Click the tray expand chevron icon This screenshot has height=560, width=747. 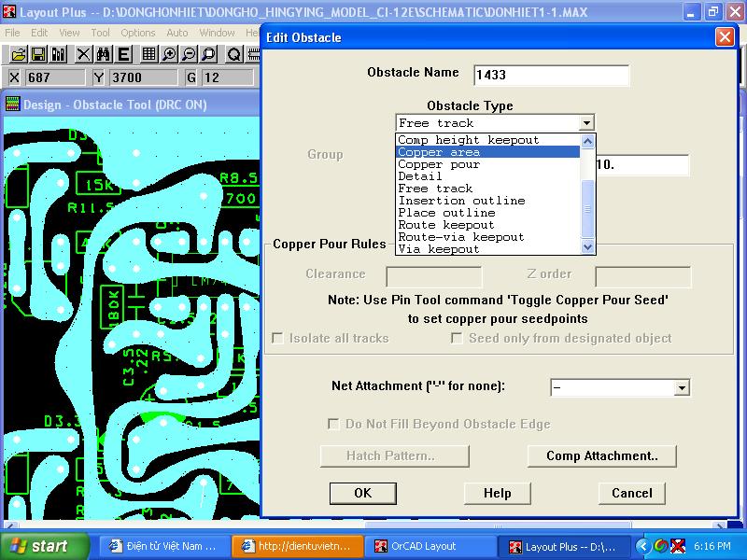click(x=642, y=546)
